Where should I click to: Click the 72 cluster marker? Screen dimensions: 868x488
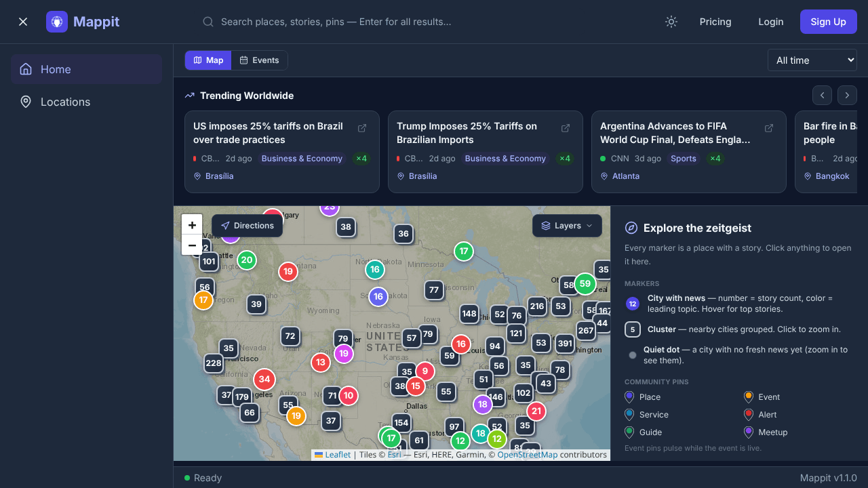tap(290, 336)
